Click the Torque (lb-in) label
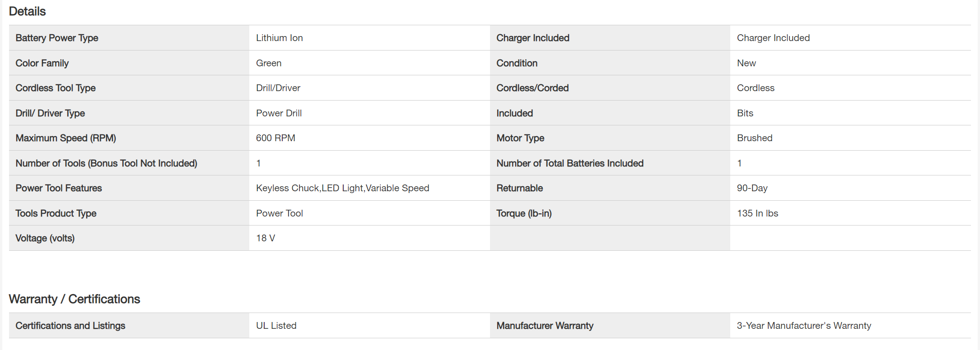This screenshot has height=350, width=980. point(524,213)
